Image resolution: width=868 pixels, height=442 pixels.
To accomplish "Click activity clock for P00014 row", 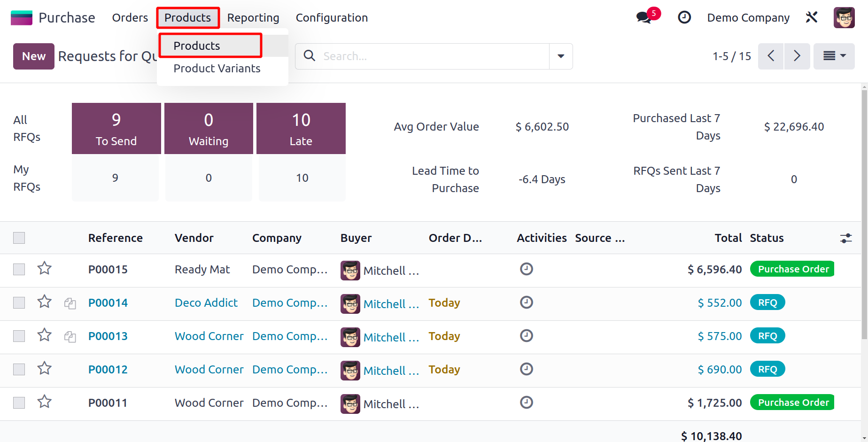I will click(x=526, y=302).
